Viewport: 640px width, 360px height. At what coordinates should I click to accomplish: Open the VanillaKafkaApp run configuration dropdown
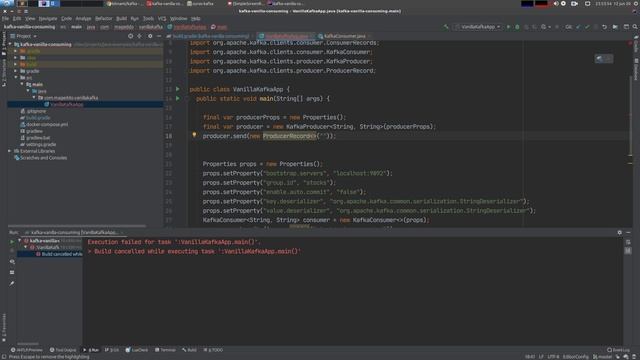478,27
